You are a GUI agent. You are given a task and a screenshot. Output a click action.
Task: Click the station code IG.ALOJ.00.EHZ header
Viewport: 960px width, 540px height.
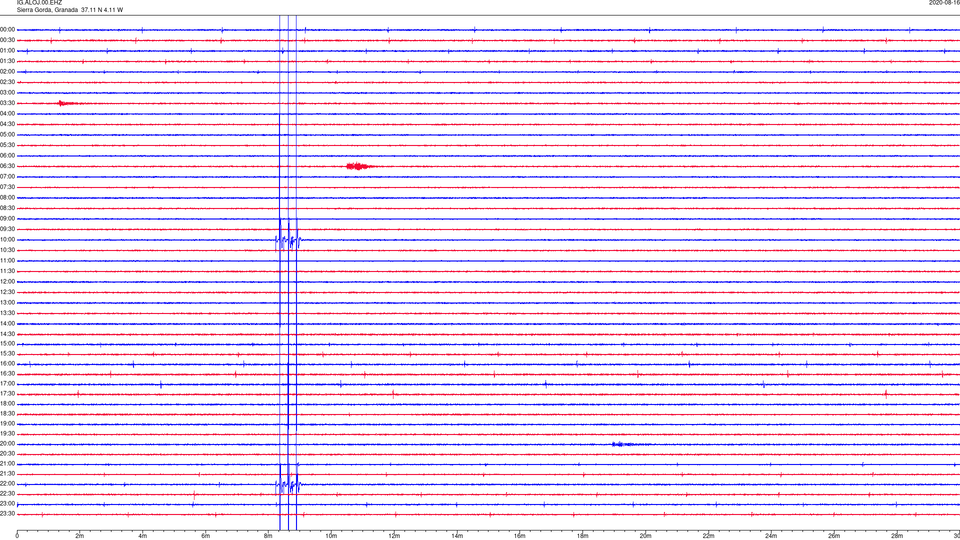39,3
